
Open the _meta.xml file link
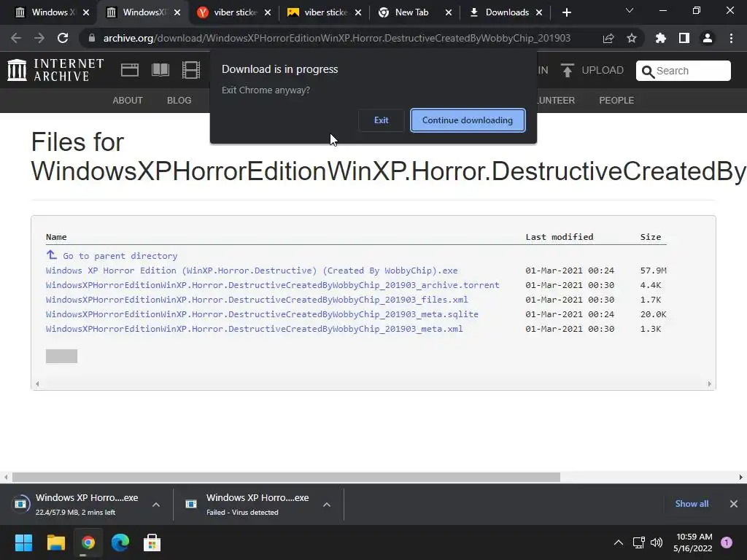pyautogui.click(x=255, y=329)
